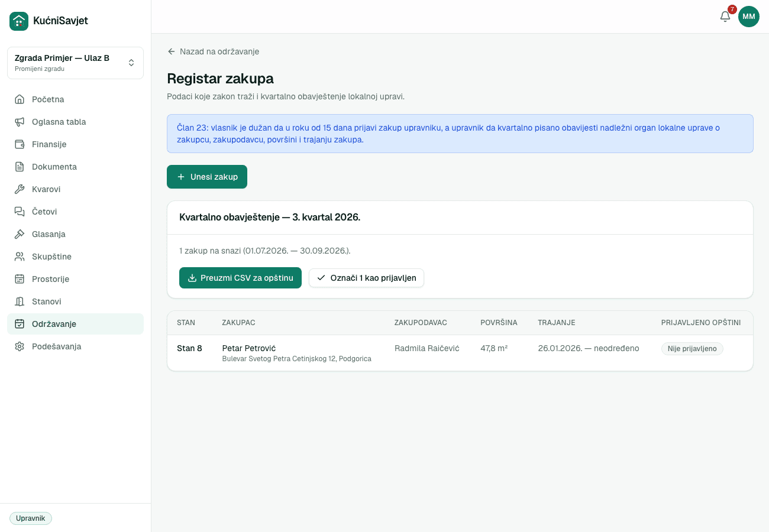Screen dimensions: 769x532
Task: Click the Nije prijavljeno status badge
Action: 692,349
